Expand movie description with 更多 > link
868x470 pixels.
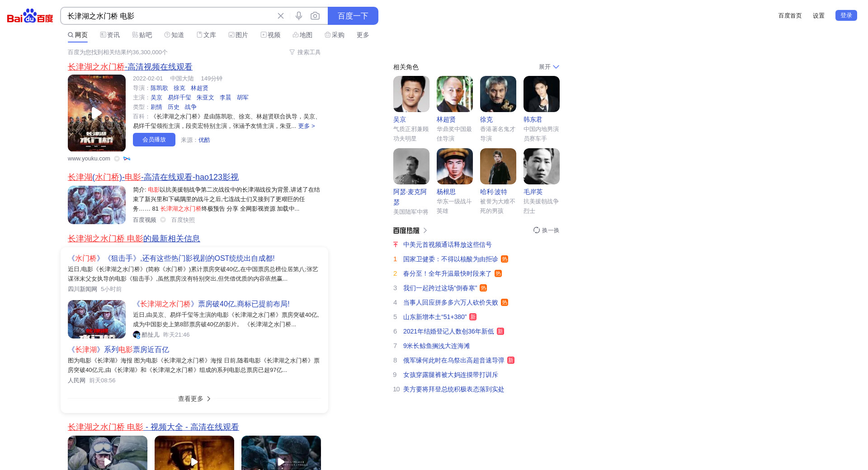[307, 126]
